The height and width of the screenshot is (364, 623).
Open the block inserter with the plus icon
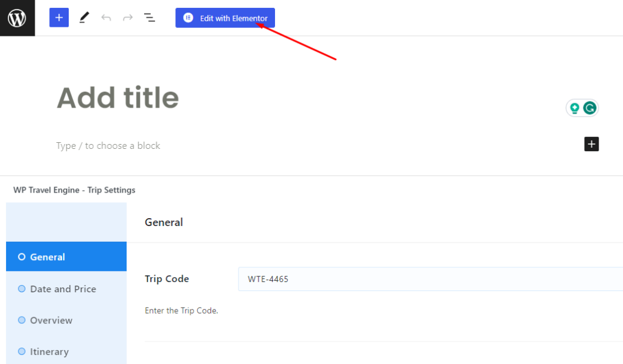(x=58, y=17)
